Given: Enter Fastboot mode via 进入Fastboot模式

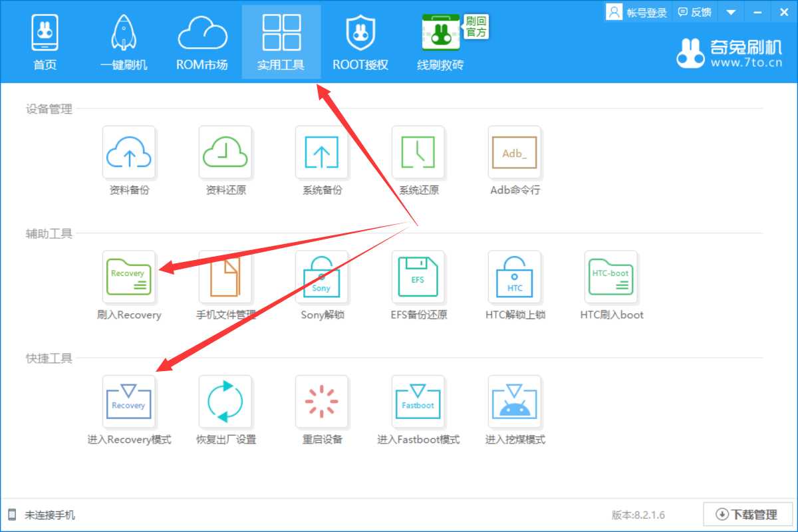Looking at the screenshot, I should 418,402.
